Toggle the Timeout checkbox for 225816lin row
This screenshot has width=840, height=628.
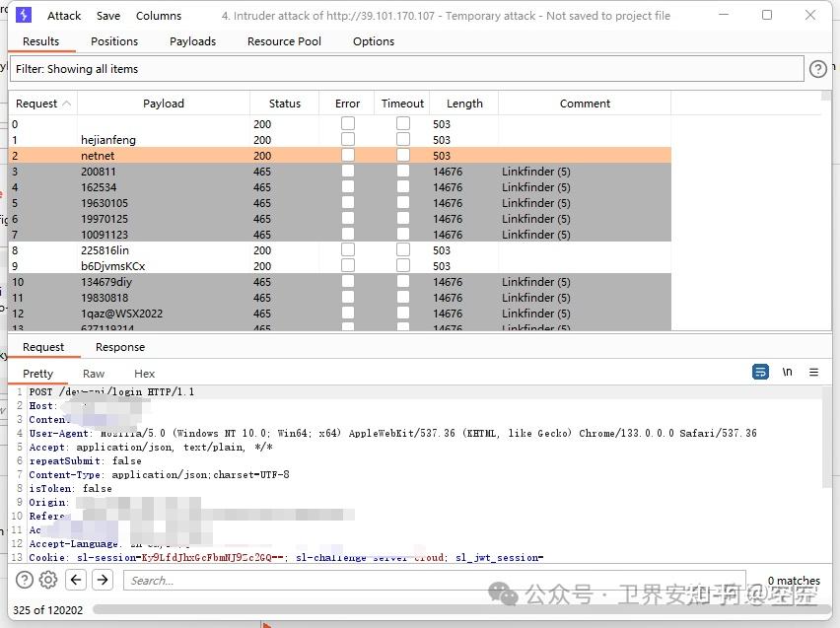tap(403, 249)
